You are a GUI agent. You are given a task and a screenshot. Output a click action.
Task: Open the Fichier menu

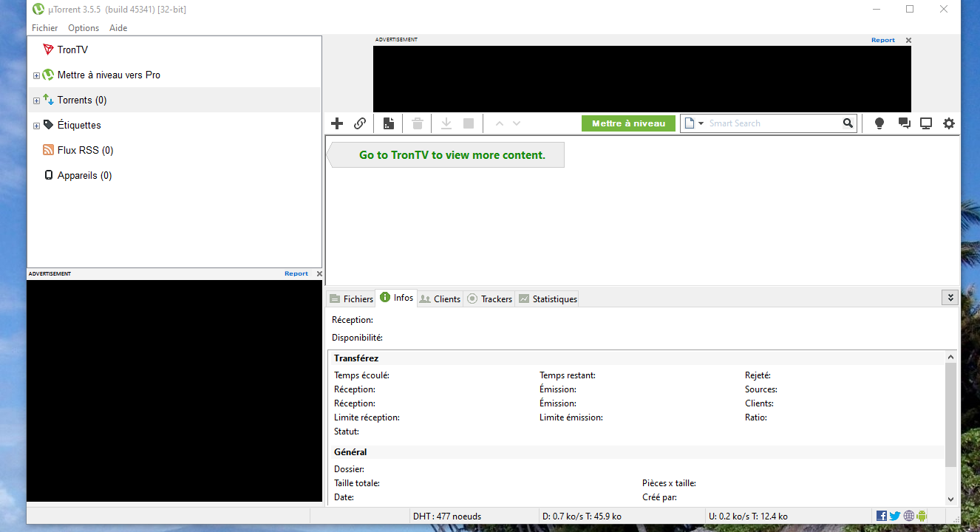[44, 27]
